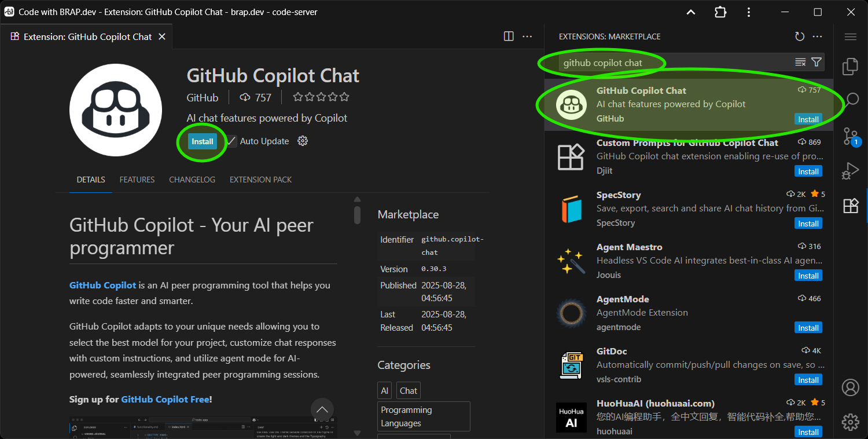Open the editor title More Actions menu

click(x=527, y=36)
